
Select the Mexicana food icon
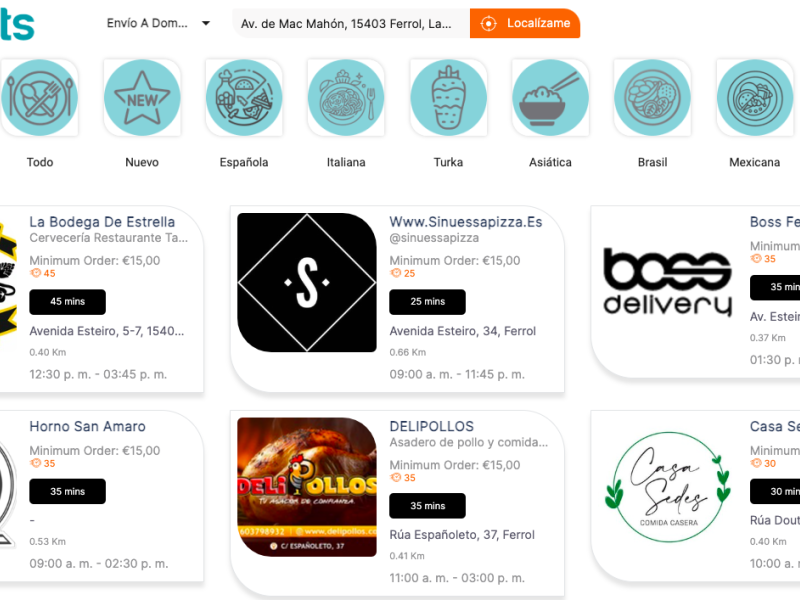click(x=755, y=97)
